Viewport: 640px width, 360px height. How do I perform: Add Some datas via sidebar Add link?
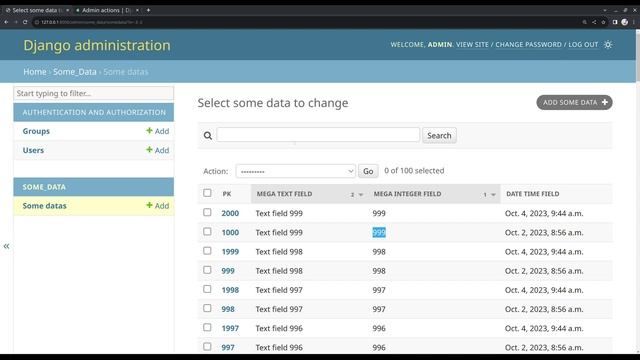pyautogui.click(x=158, y=206)
